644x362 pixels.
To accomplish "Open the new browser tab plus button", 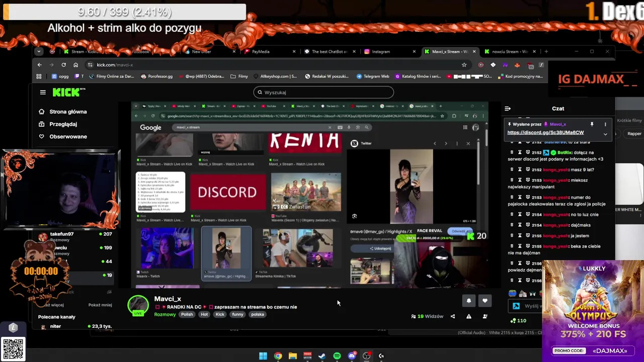I will 546,51.
